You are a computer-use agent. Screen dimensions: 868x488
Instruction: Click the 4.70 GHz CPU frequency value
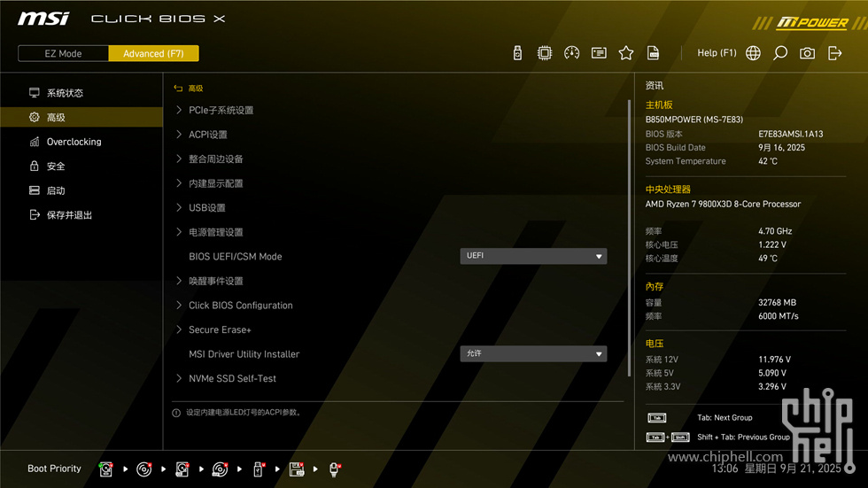click(x=775, y=231)
